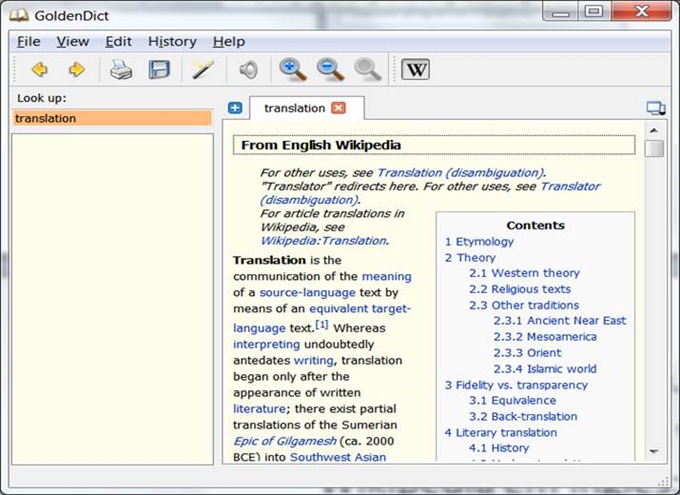Open the Edit menu
This screenshot has height=495, width=680.
point(118,42)
